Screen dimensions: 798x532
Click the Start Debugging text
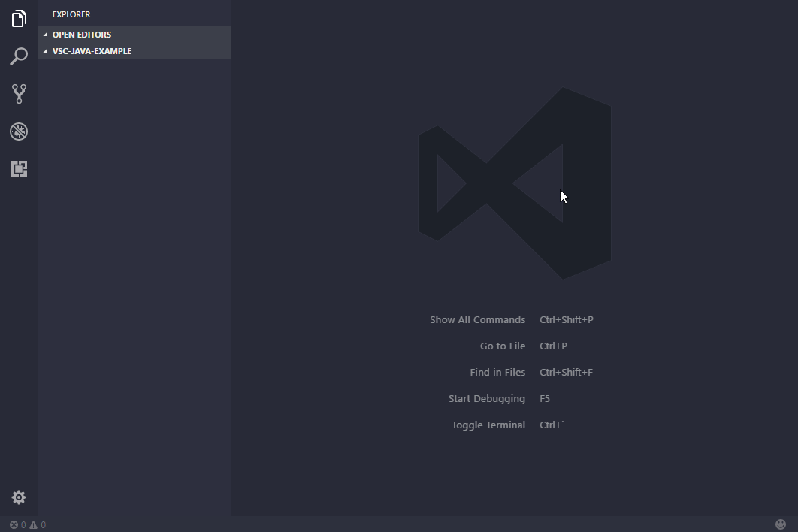486,398
